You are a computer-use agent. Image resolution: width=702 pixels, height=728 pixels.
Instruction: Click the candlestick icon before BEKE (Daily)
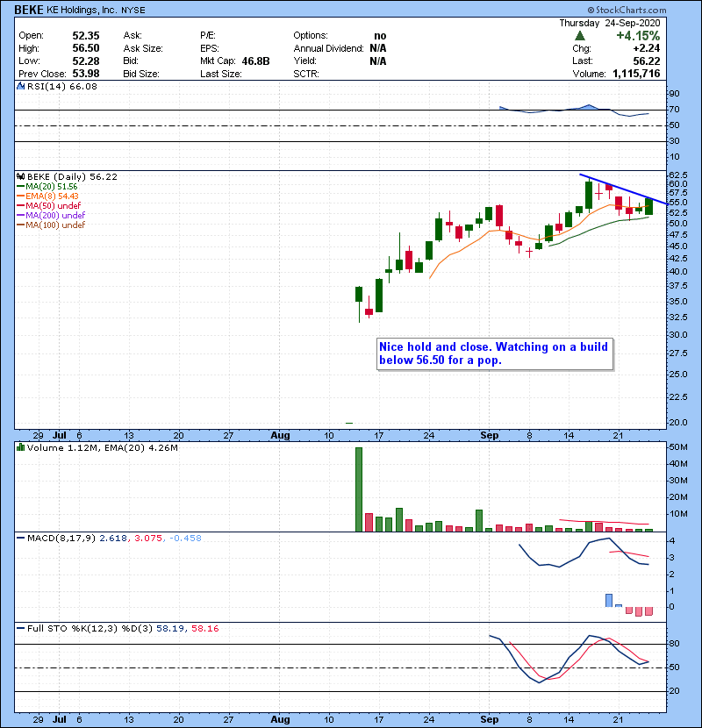[x=21, y=176]
